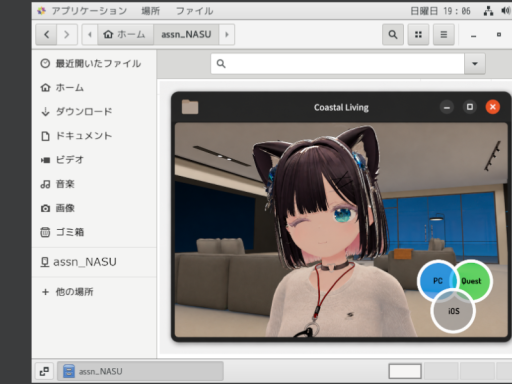This screenshot has width=512, height=384.
Task: Select the Quest platform circle
Action: point(472,281)
